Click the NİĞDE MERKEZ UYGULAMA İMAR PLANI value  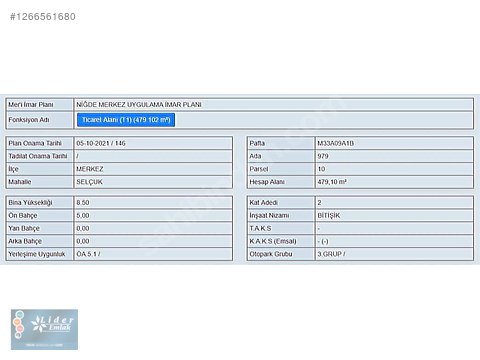point(139,105)
